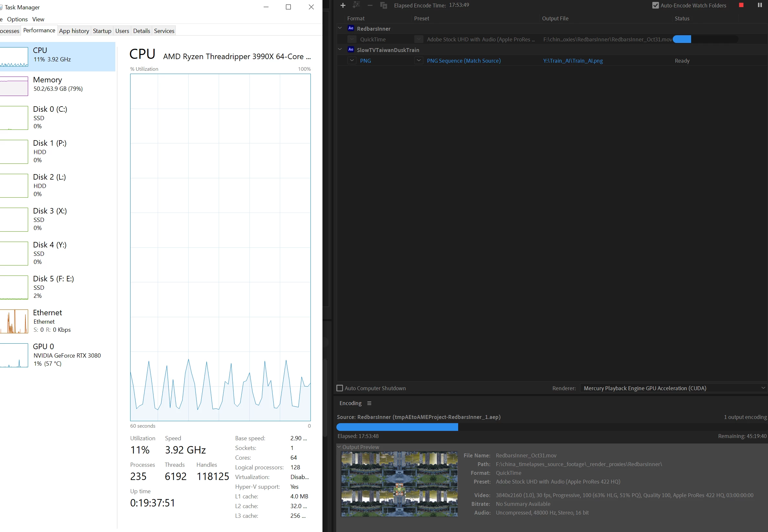Click the Add Source plus icon
The image size is (768, 532).
tap(343, 5)
